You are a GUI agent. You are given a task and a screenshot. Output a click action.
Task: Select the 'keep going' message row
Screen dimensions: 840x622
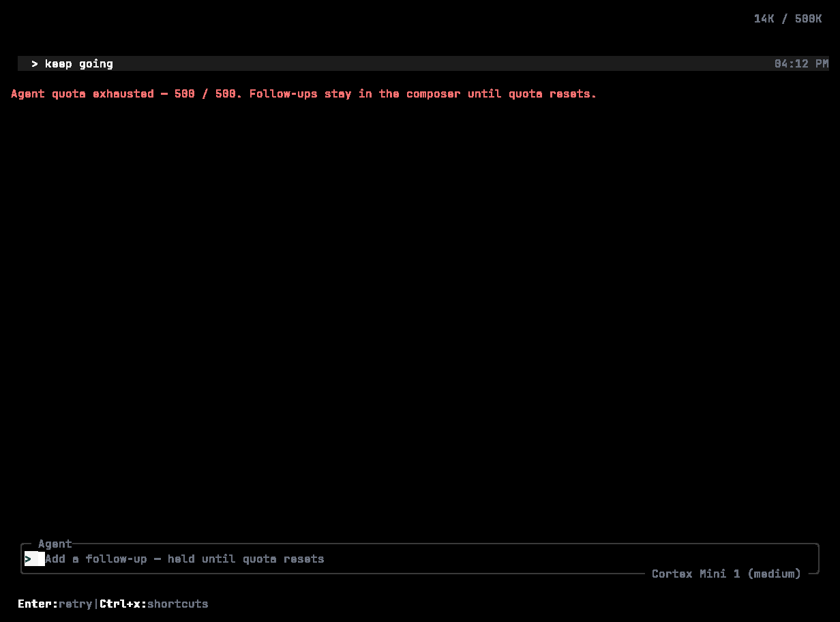(x=423, y=63)
